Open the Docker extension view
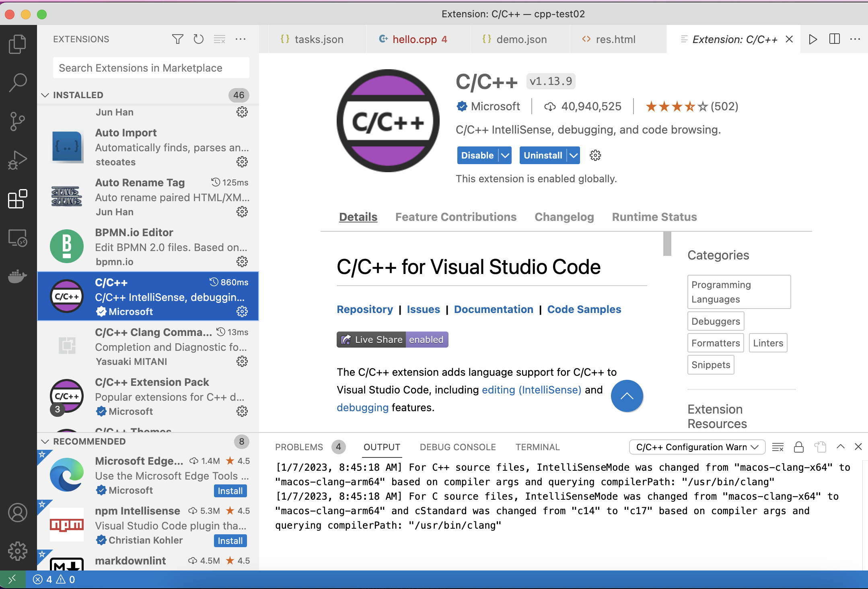 coord(18,276)
